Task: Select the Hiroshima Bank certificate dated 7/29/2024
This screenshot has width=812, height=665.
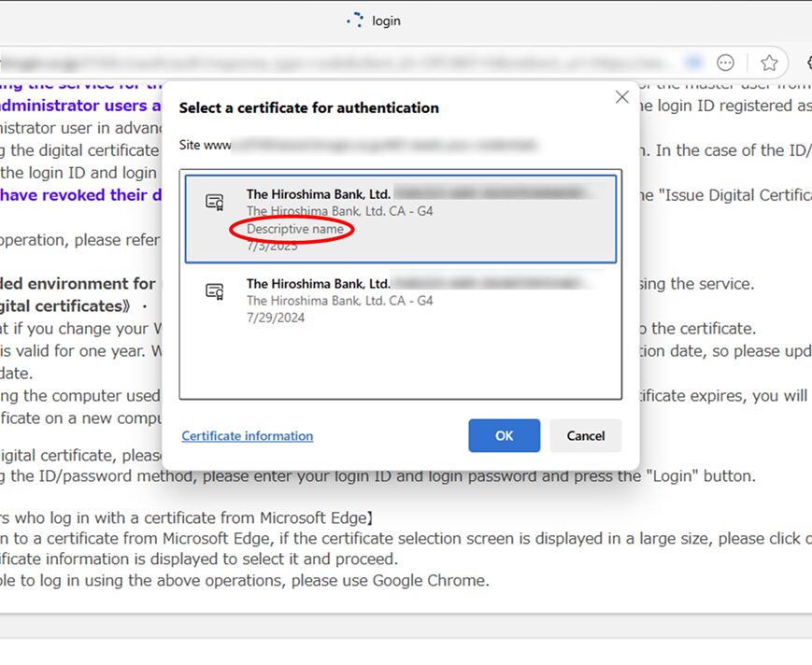Action: coord(400,300)
